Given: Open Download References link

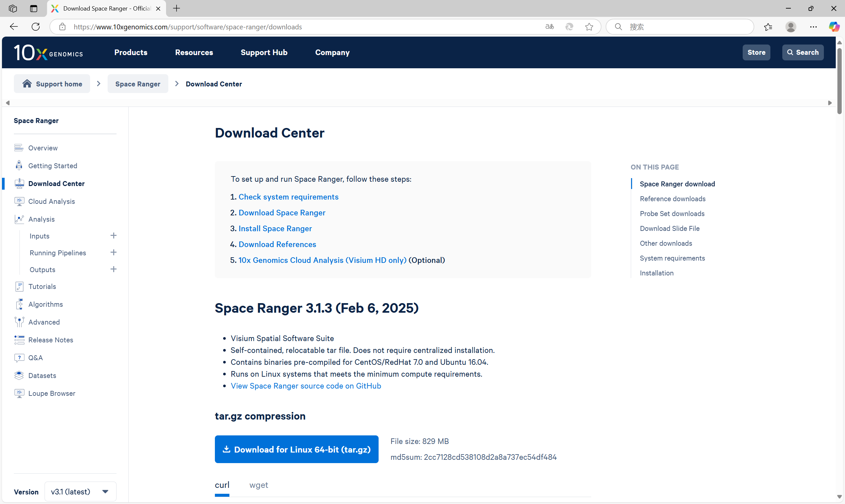Looking at the screenshot, I should [277, 244].
